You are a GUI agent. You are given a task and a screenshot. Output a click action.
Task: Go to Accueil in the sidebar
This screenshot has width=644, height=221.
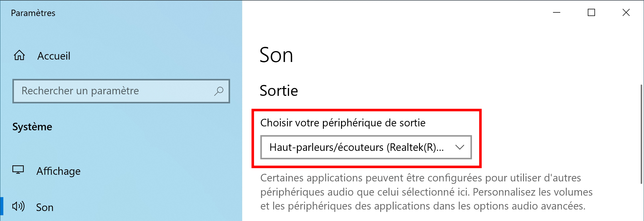click(x=54, y=56)
